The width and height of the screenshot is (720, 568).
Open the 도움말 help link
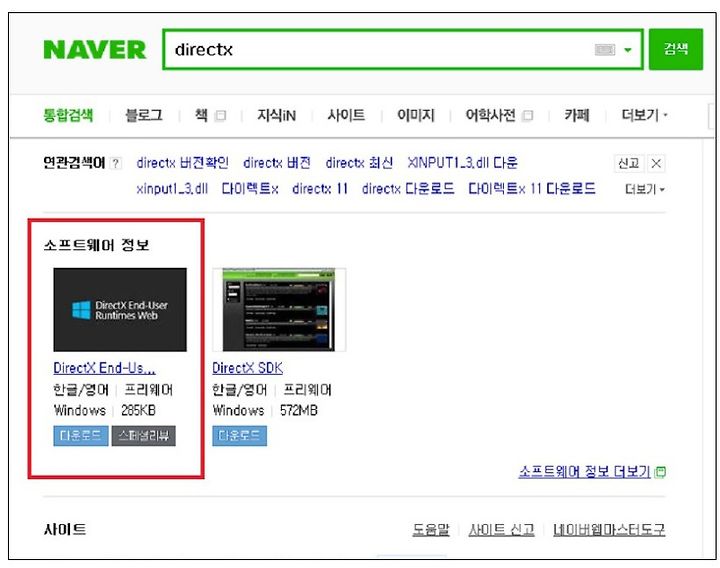(x=431, y=530)
